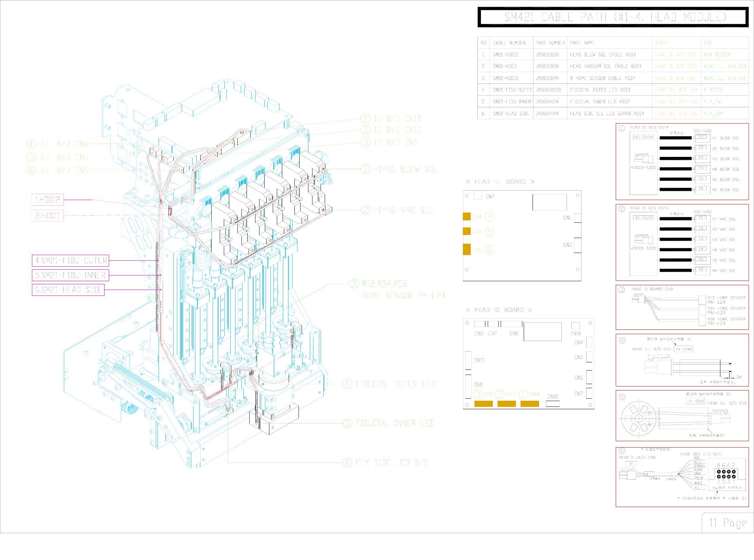The image size is (754, 560).
Task: Select the 1.HD012 cable label box
Action: pos(48,200)
